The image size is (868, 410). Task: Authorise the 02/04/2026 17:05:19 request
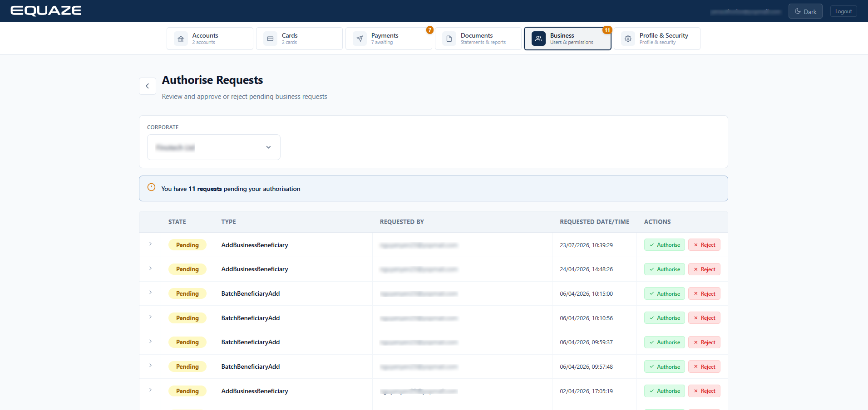[x=664, y=391]
